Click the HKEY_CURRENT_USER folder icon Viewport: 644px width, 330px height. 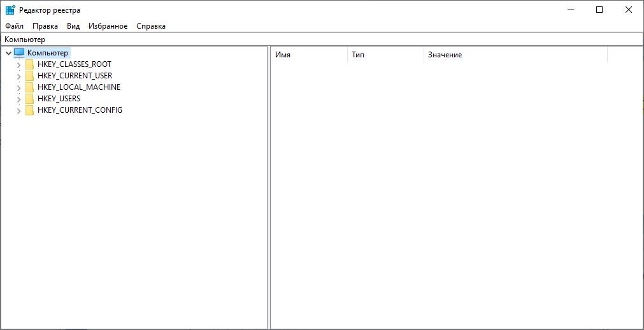click(x=29, y=76)
